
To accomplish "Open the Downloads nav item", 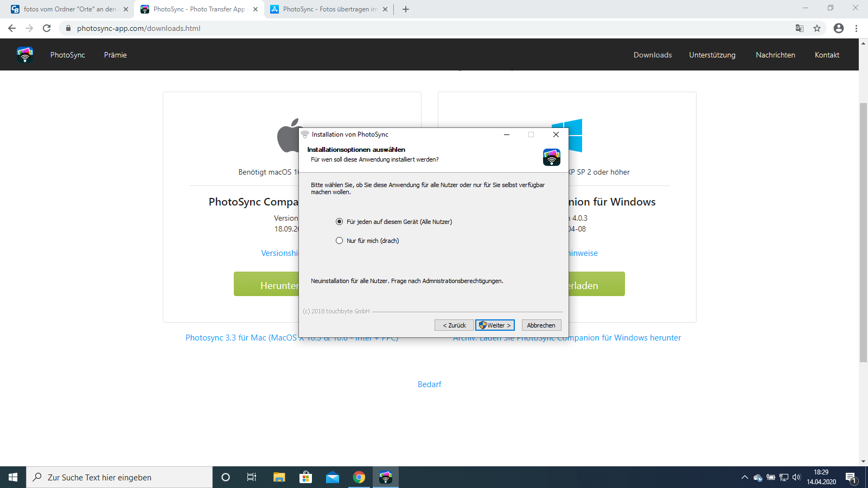I will [x=653, y=55].
